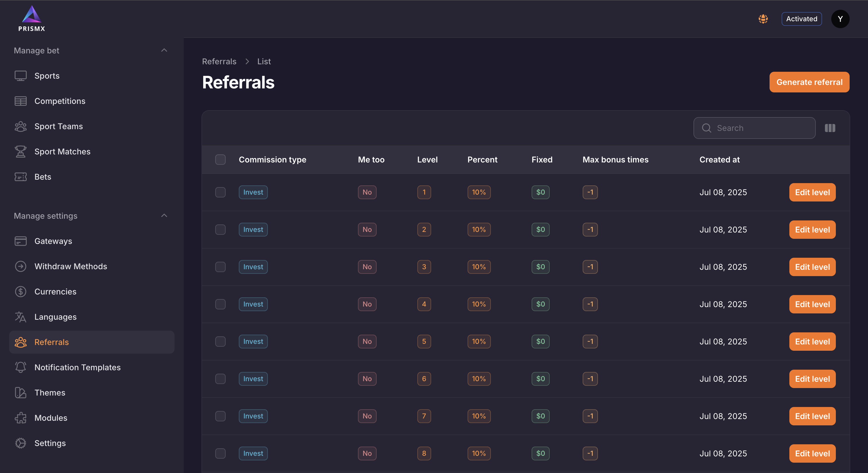Click the globe language icon in header
Screen dimensions: 868x473
pyautogui.click(x=763, y=19)
